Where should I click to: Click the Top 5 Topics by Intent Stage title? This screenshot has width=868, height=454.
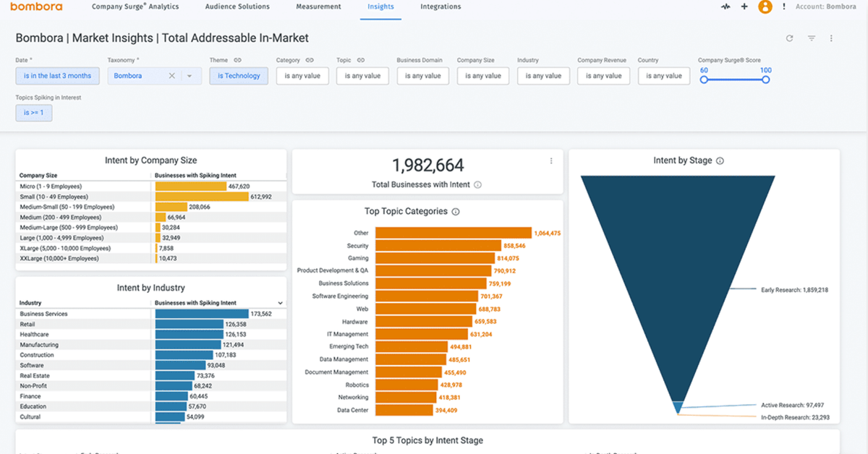pos(427,440)
